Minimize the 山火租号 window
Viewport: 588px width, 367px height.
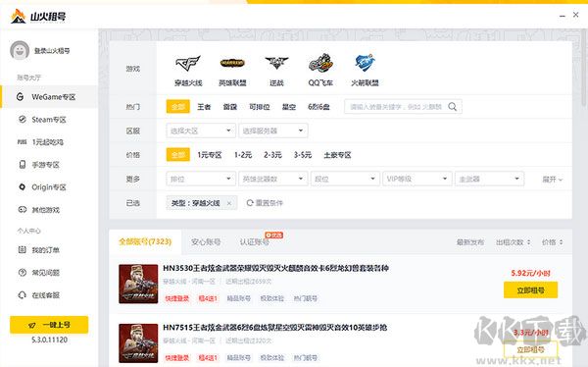[562, 16]
